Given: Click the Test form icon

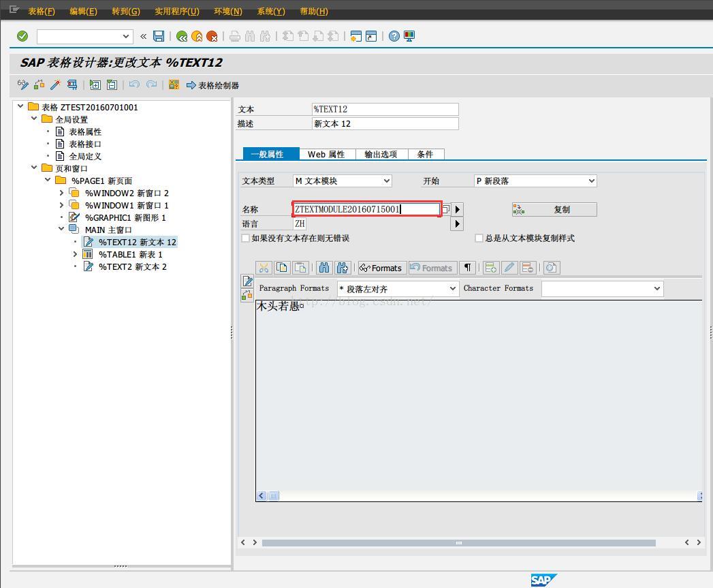Looking at the screenshot, I should tap(72, 84).
